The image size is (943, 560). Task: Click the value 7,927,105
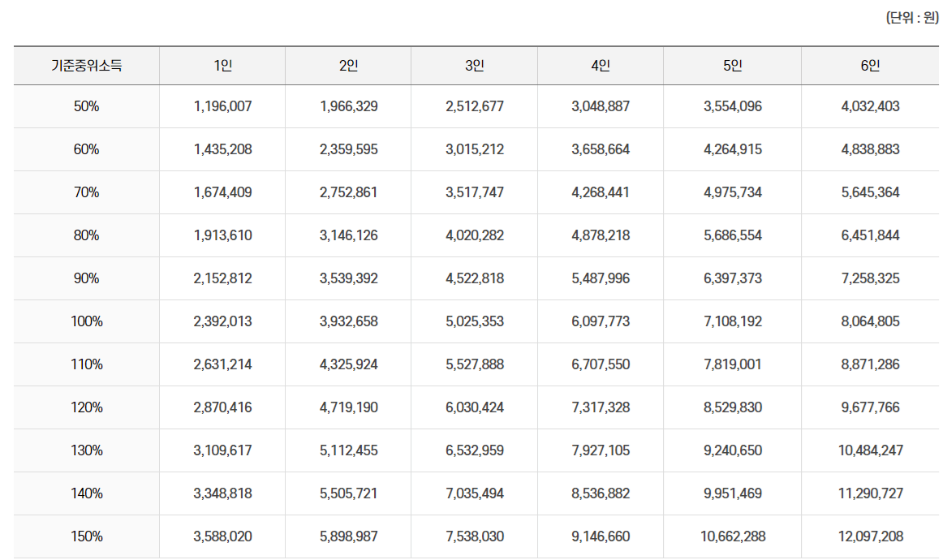tap(601, 450)
